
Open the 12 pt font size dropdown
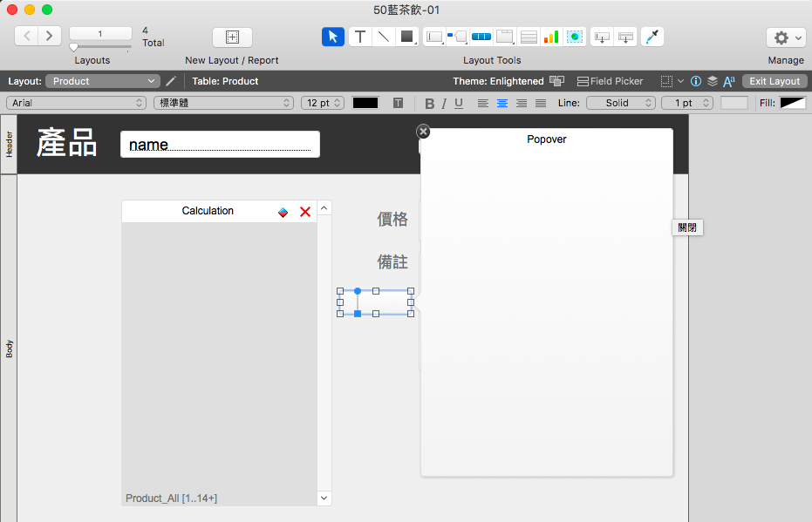coord(323,103)
